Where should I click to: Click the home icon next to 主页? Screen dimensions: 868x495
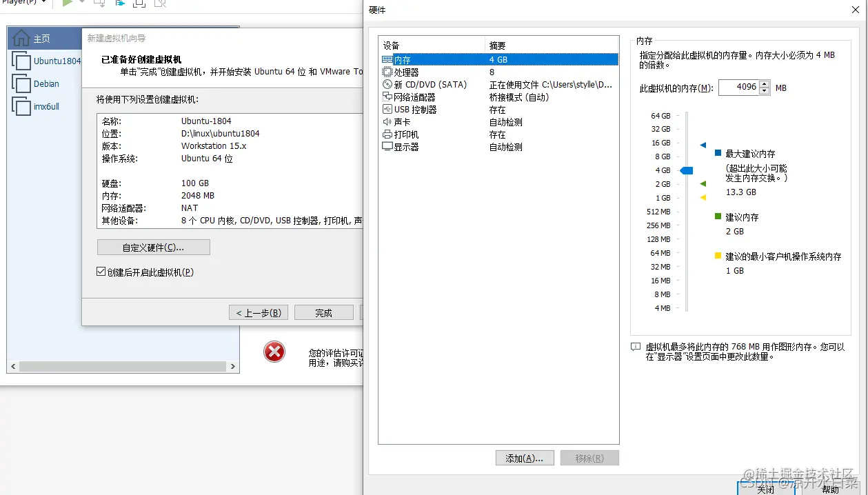[21, 38]
